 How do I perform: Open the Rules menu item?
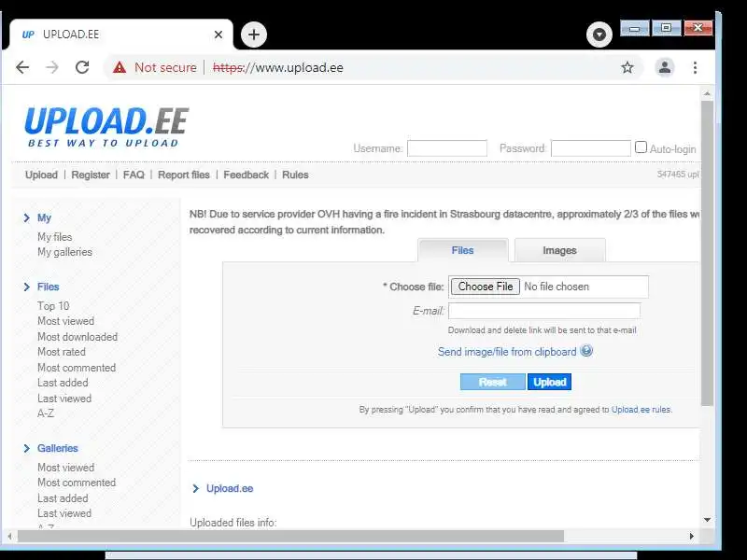point(295,175)
